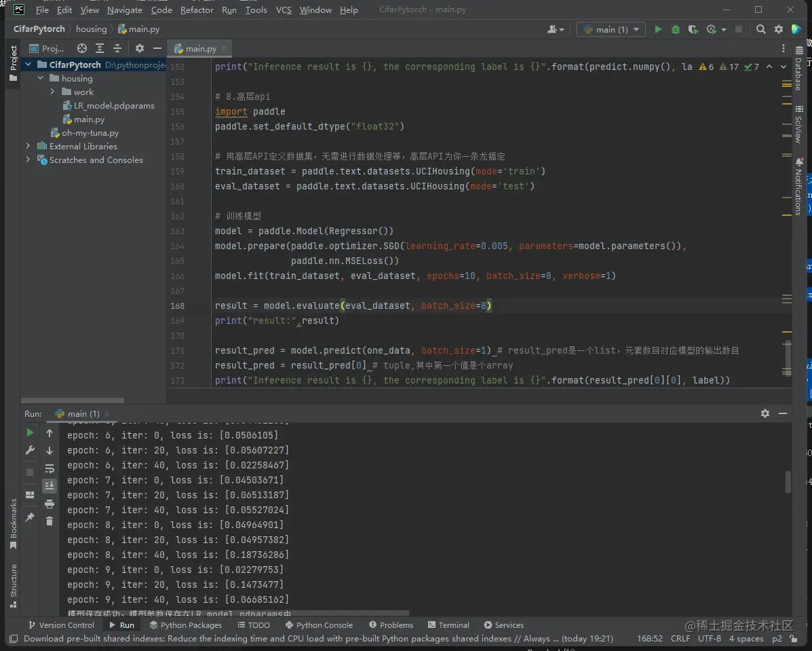Toggle the Bookmarks side panel

click(x=13, y=523)
